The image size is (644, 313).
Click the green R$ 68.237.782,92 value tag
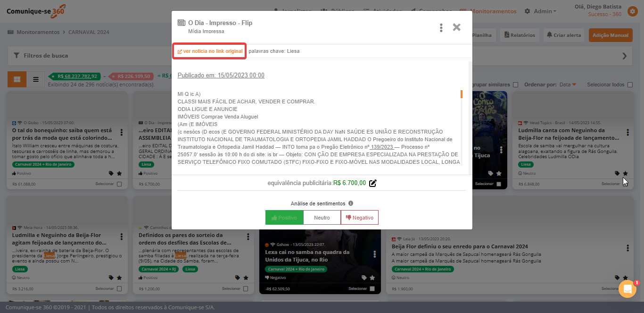[75, 76]
